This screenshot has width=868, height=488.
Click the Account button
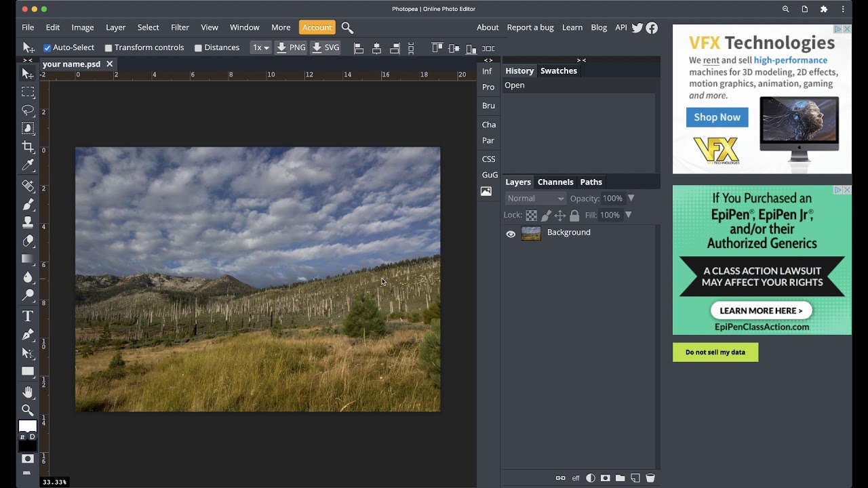tap(317, 28)
